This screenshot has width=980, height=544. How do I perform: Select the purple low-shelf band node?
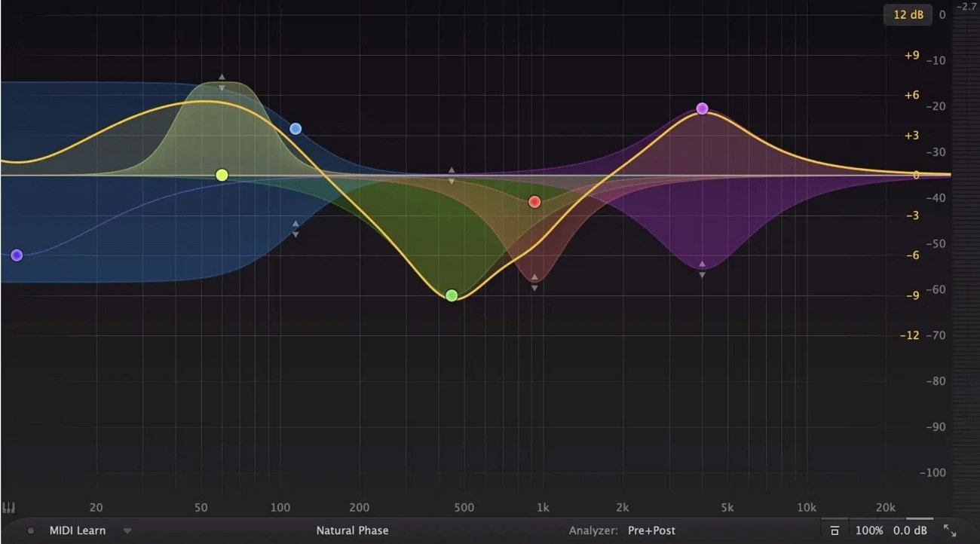pyautogui.click(x=17, y=255)
